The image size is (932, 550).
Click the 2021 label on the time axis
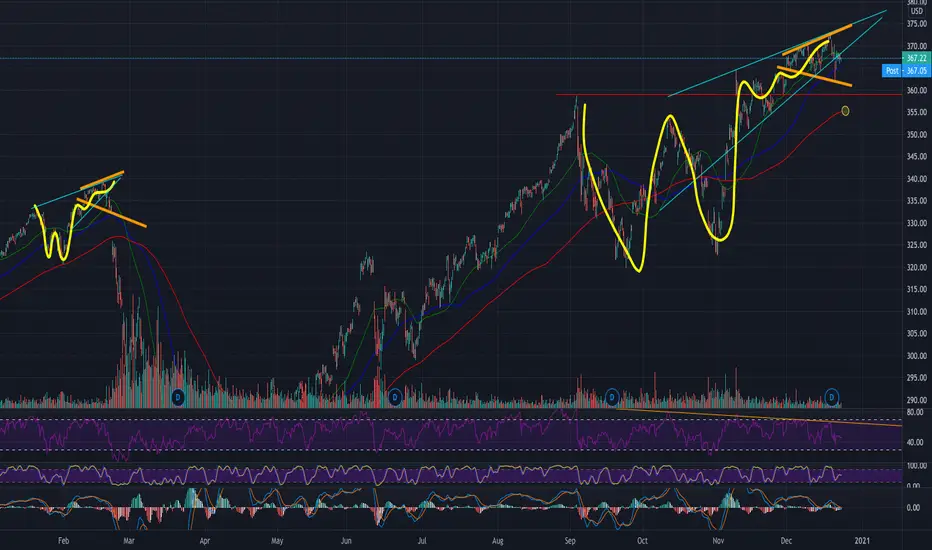tap(862, 540)
